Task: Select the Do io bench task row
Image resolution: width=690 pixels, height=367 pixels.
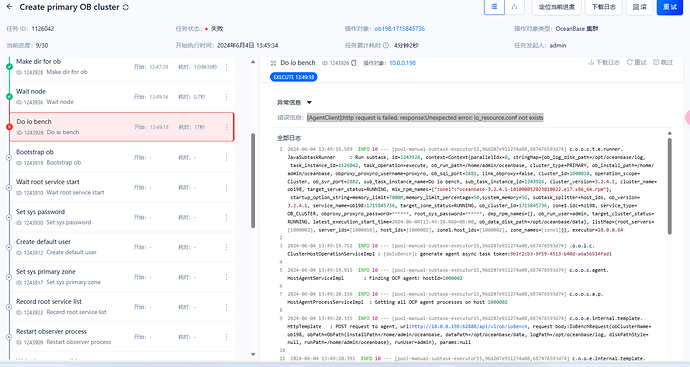Action: pos(122,127)
